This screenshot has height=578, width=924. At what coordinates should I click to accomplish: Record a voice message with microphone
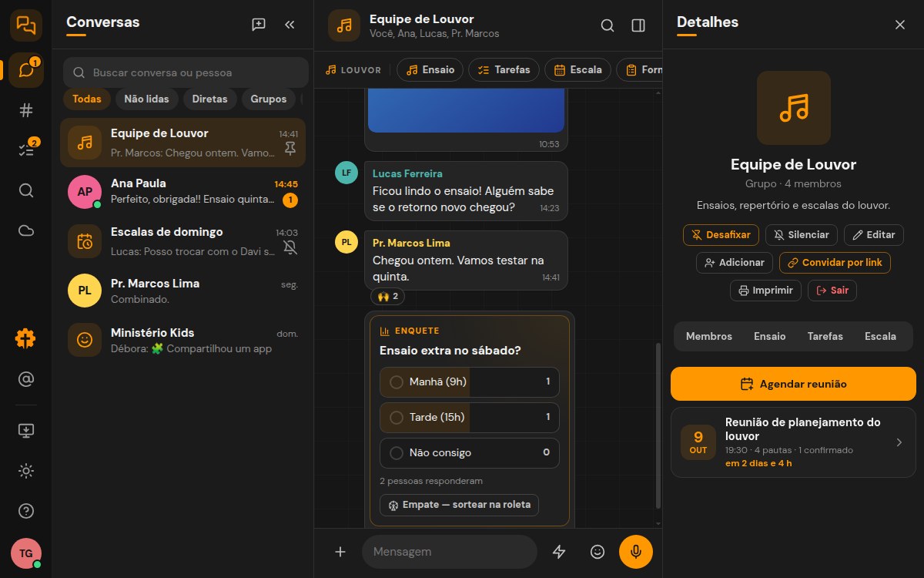636,552
